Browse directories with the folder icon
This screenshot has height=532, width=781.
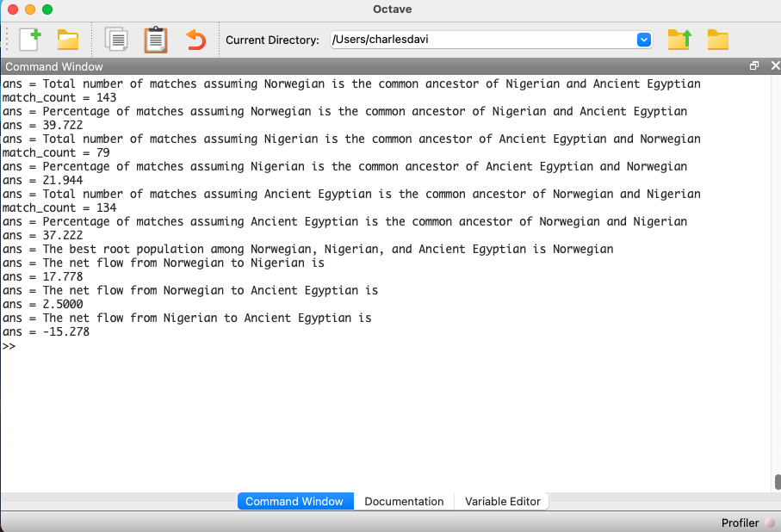click(717, 40)
